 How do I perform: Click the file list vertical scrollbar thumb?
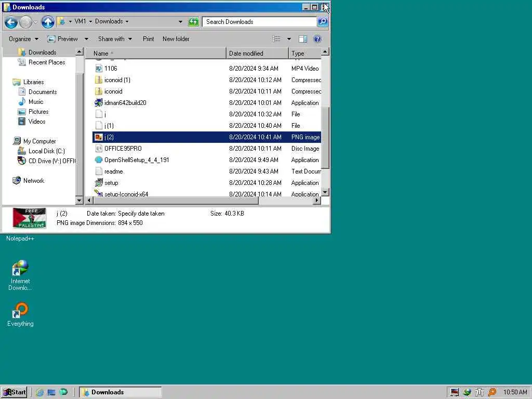[x=325, y=138]
